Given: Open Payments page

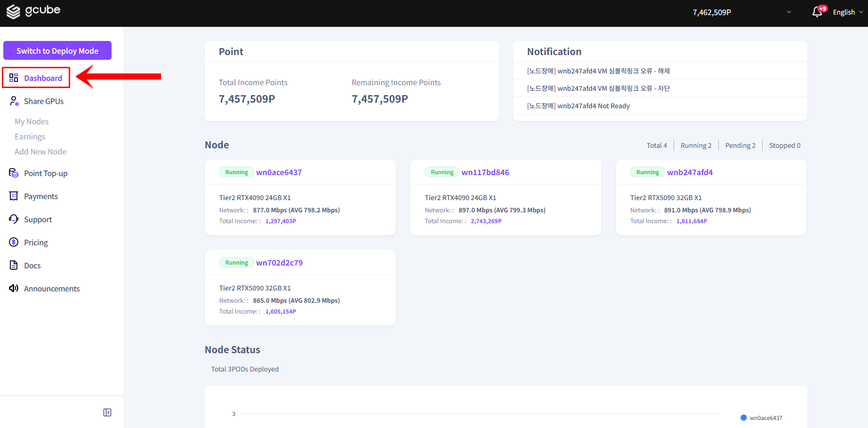Looking at the screenshot, I should [x=41, y=196].
